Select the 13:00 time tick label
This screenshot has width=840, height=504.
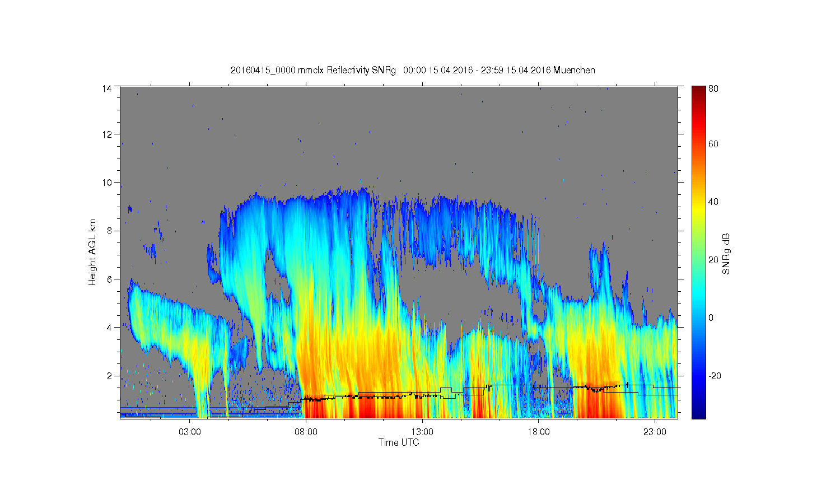[x=422, y=432]
